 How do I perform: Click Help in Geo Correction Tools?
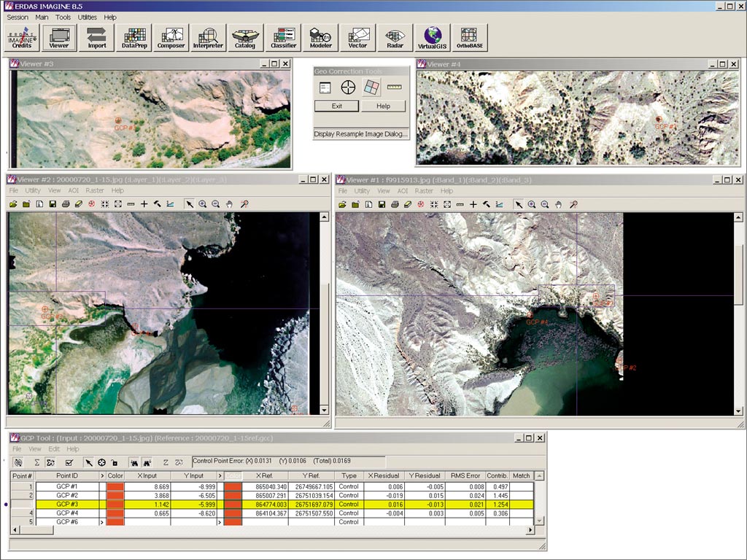[x=384, y=106]
